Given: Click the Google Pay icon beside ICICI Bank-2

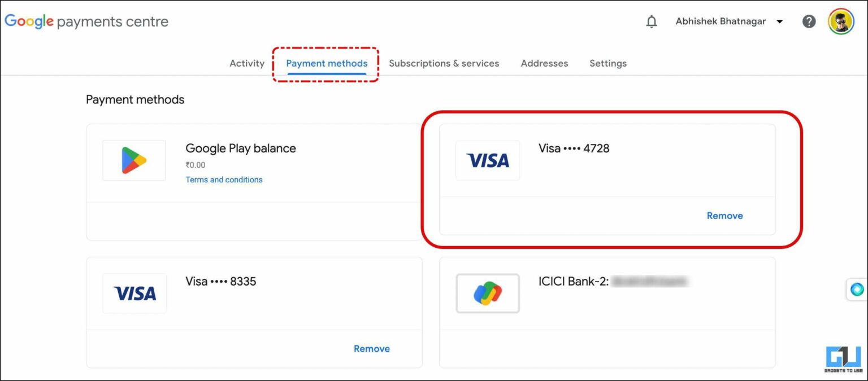Looking at the screenshot, I should [487, 294].
